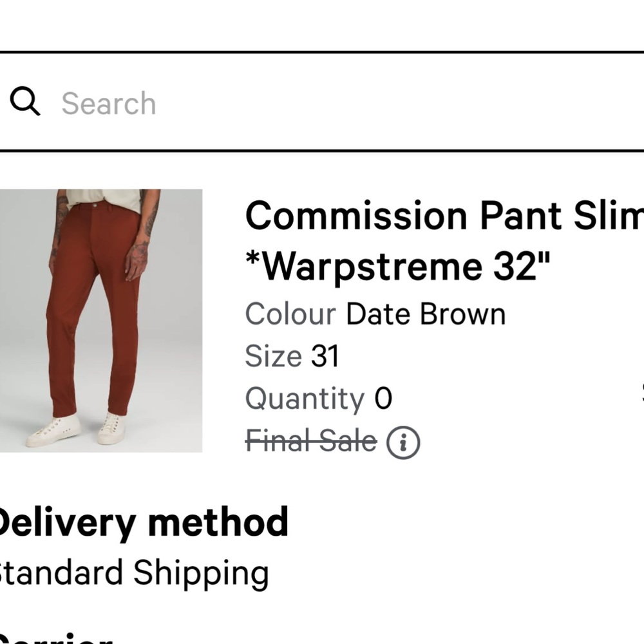This screenshot has width=644, height=644.
Task: Select the Standard Shipping delivery option
Action: [133, 572]
